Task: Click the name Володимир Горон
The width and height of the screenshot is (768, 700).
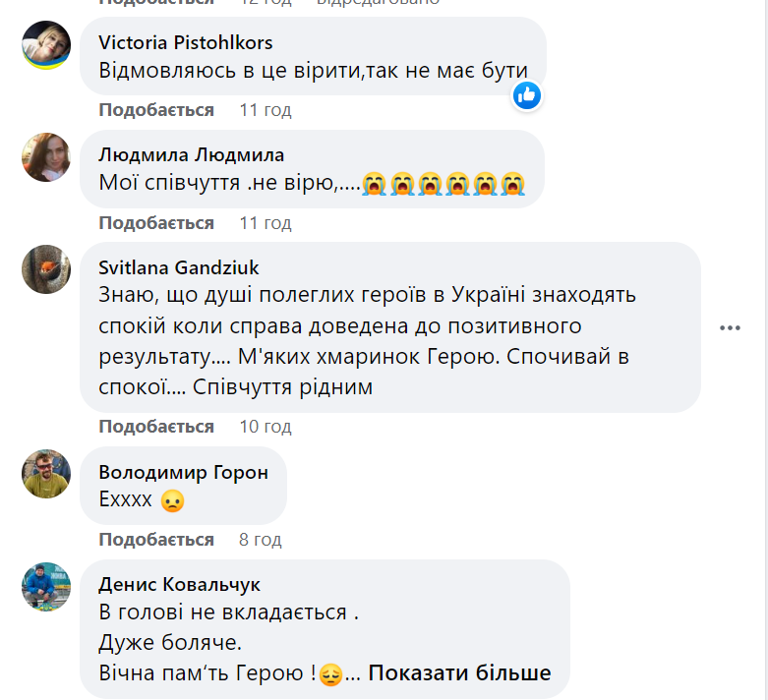Action: (183, 472)
